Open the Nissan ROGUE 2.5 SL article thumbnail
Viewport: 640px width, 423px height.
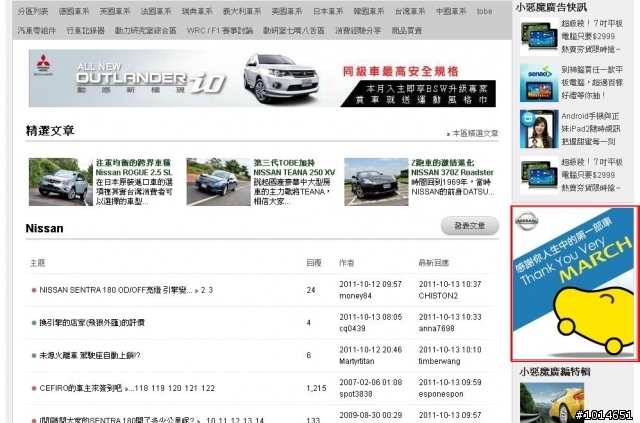61,182
